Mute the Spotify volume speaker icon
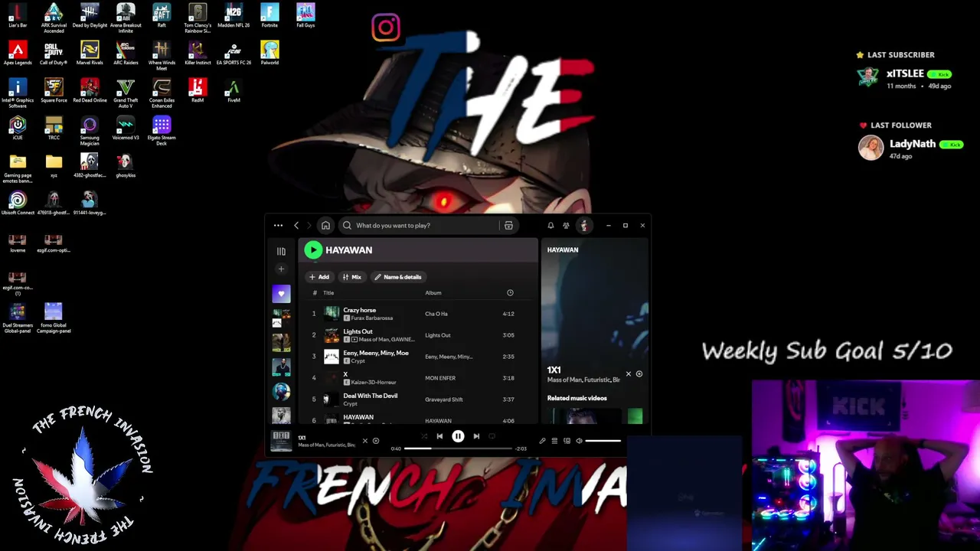The width and height of the screenshot is (980, 551). pyautogui.click(x=579, y=441)
